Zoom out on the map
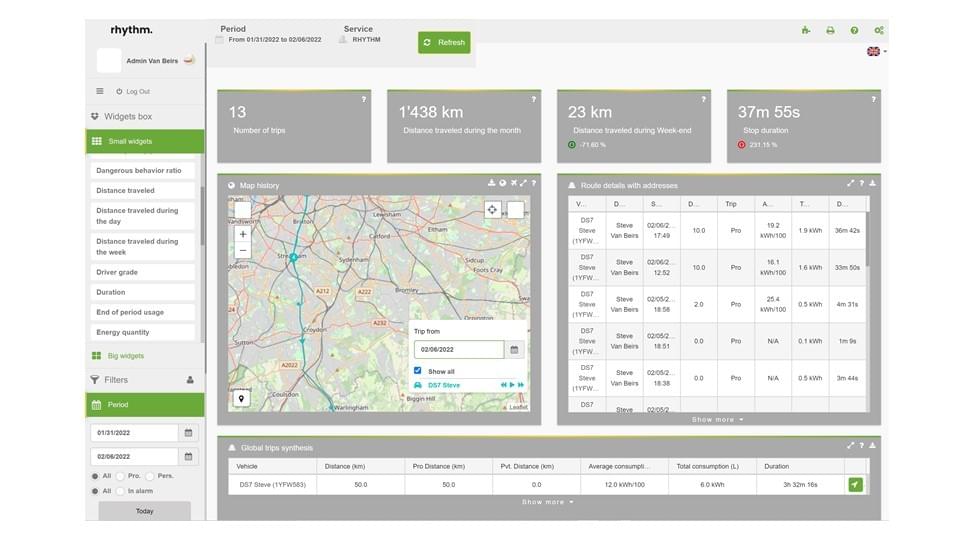 tap(243, 250)
